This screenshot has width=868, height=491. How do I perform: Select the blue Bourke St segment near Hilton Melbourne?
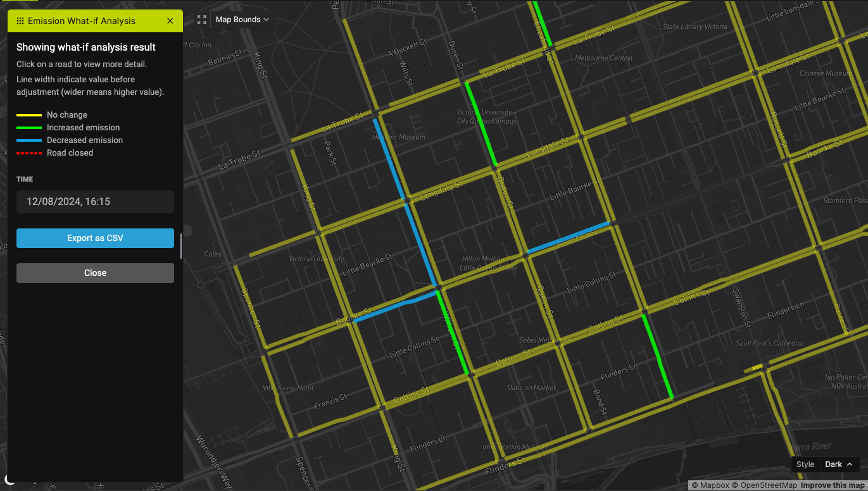pyautogui.click(x=569, y=238)
